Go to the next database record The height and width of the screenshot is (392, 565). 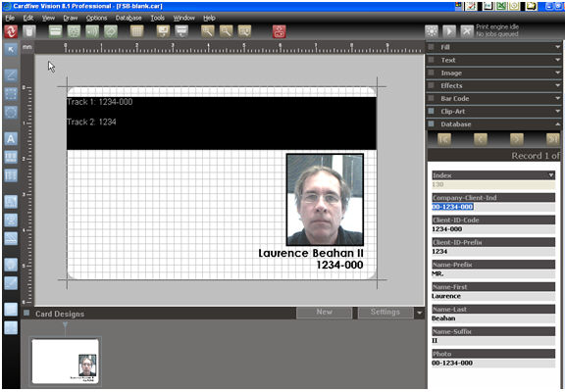coord(517,139)
